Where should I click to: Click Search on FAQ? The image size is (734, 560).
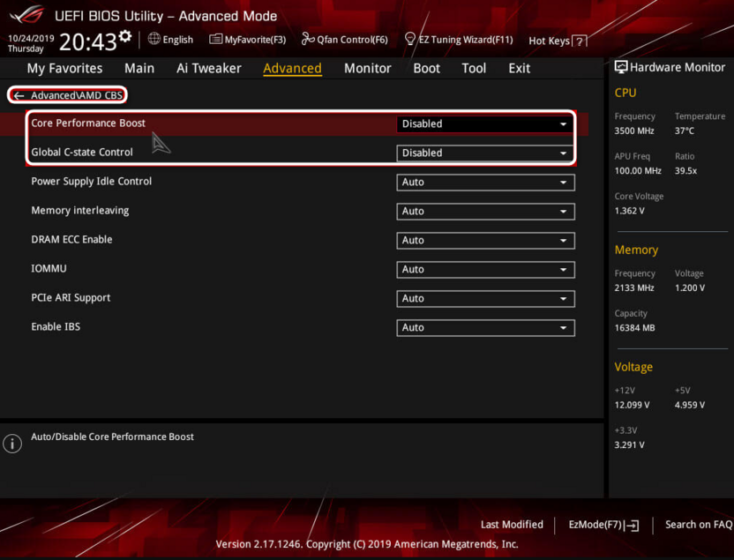(x=699, y=525)
